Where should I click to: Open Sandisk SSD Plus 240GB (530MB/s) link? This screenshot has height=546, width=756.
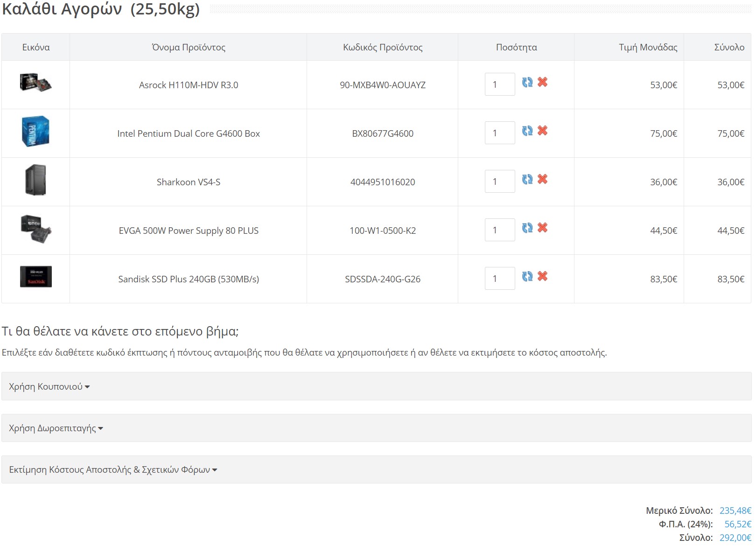189,279
